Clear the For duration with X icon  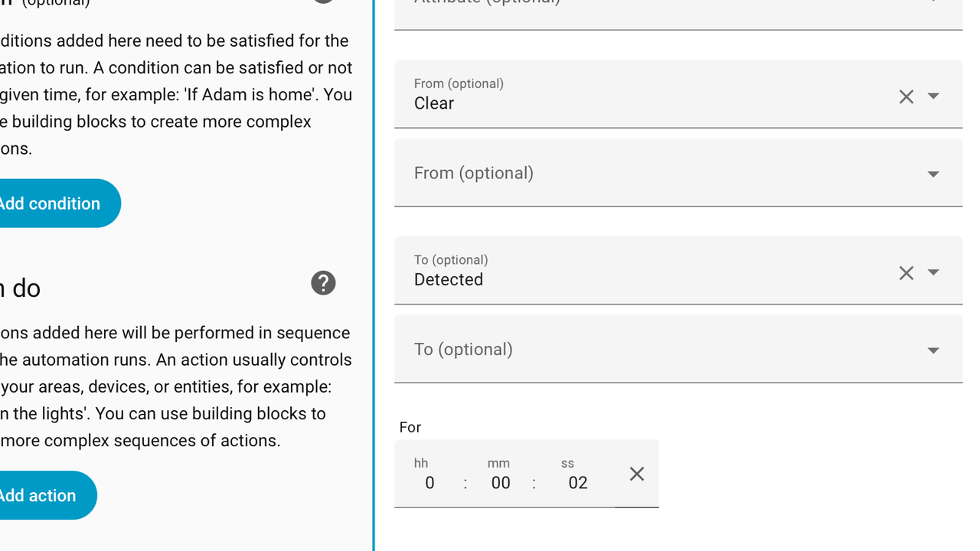[636, 474]
